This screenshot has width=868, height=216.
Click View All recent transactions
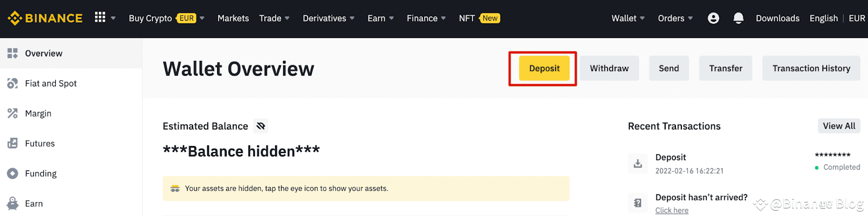click(839, 126)
